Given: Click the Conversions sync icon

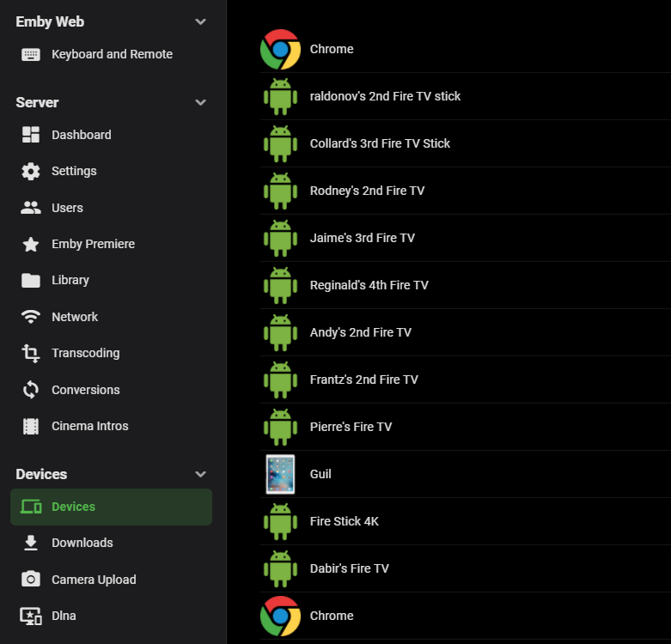Looking at the screenshot, I should coord(31,390).
